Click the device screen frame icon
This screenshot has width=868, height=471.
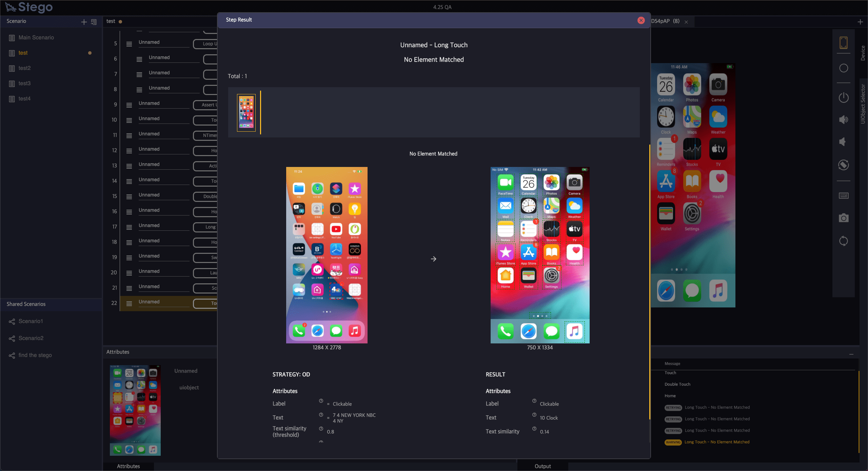point(844,43)
